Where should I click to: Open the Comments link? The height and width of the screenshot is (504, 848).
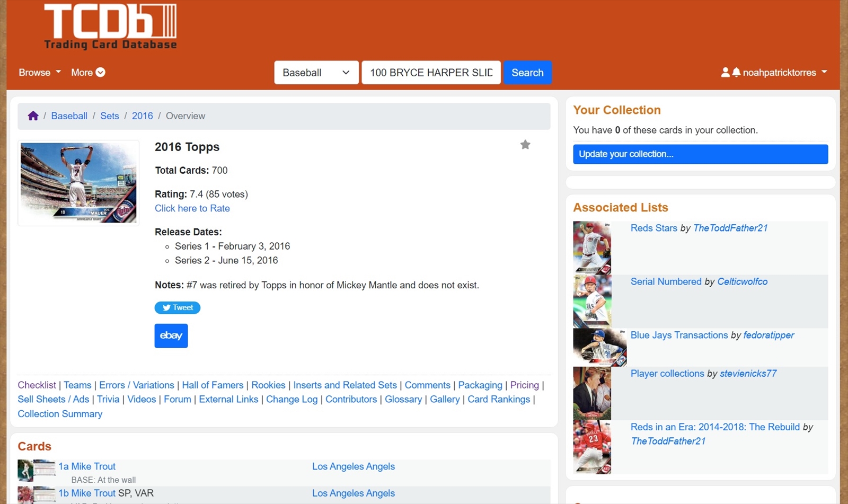pos(428,385)
